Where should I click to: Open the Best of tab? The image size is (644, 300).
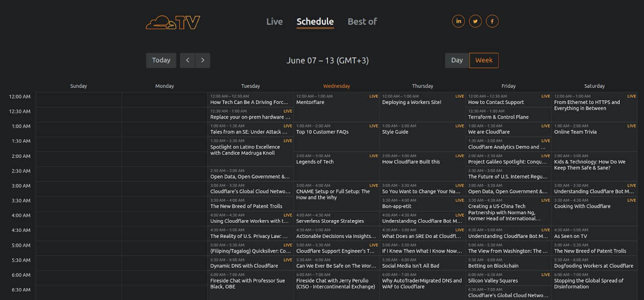(x=362, y=22)
